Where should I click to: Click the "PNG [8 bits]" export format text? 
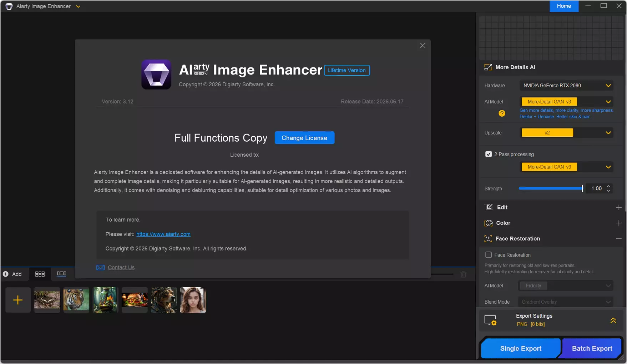531,324
